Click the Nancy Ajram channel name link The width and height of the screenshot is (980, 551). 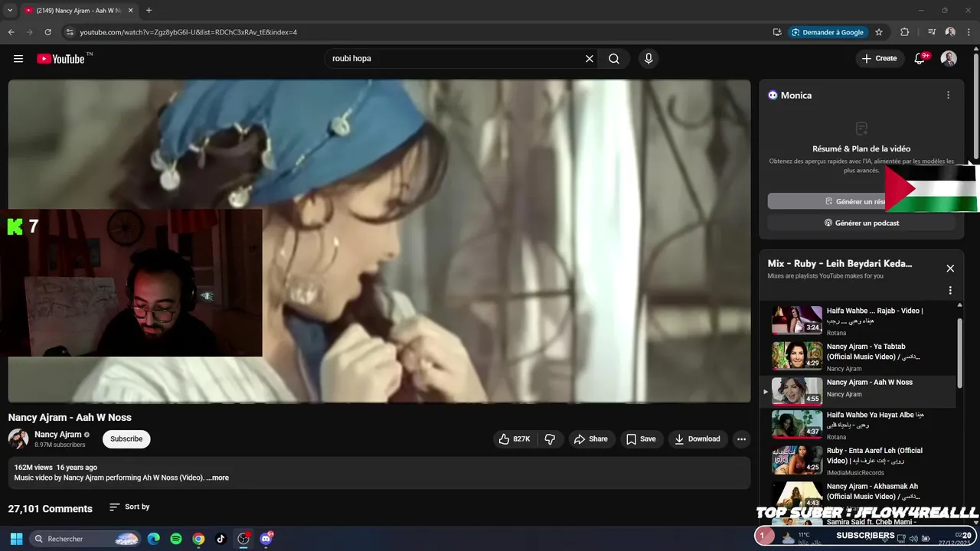tap(57, 434)
